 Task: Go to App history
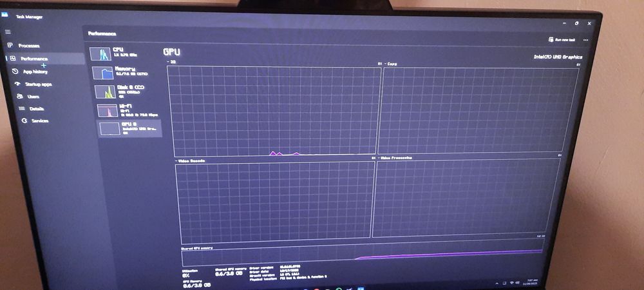[x=30, y=72]
